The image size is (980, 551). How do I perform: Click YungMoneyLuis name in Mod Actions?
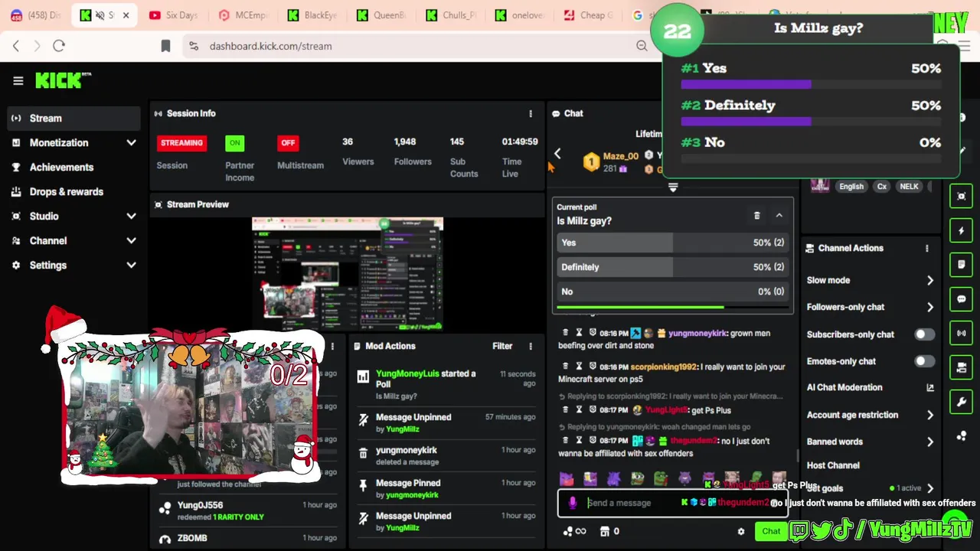click(407, 373)
